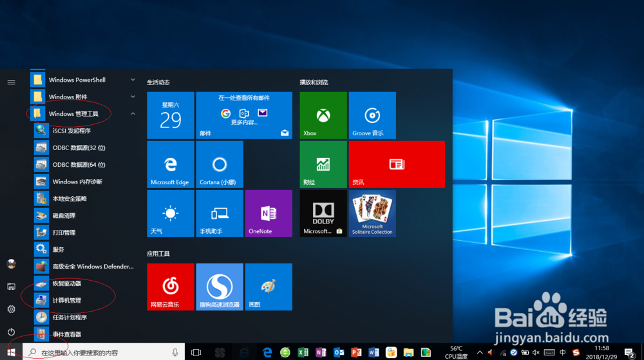This screenshot has height=360, width=644.
Task: Open 打印管理
Action: click(84, 232)
